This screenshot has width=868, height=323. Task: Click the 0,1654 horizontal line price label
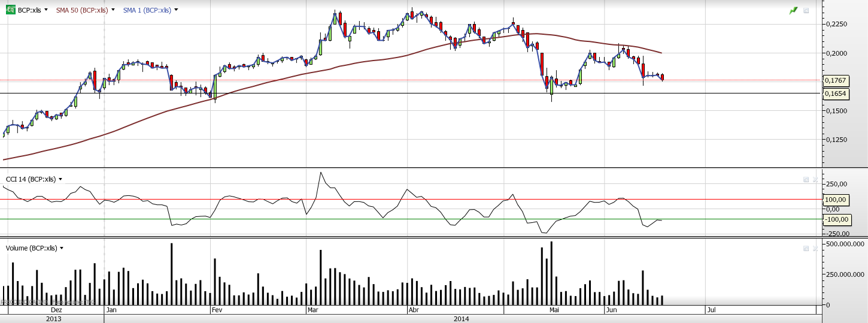point(834,93)
